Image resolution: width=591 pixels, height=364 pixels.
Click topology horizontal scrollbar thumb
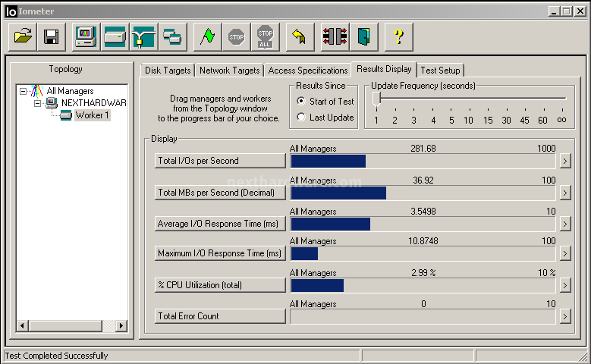pyautogui.click(x=65, y=325)
